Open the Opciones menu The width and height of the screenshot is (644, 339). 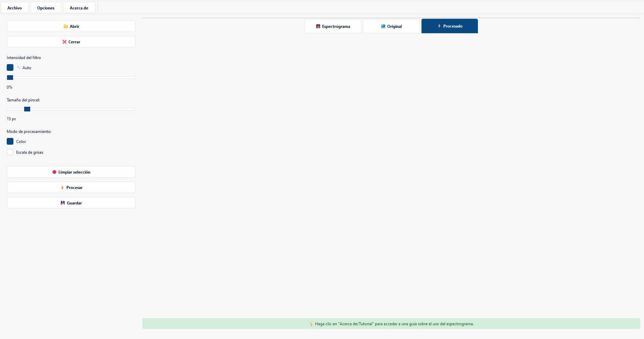(46, 8)
